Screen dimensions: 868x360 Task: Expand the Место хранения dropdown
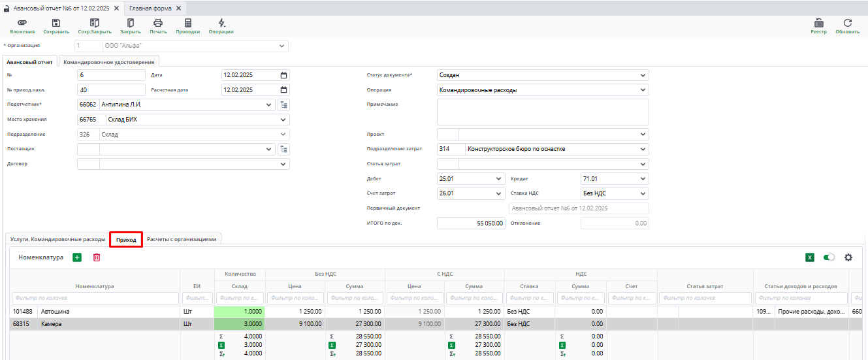pos(283,120)
